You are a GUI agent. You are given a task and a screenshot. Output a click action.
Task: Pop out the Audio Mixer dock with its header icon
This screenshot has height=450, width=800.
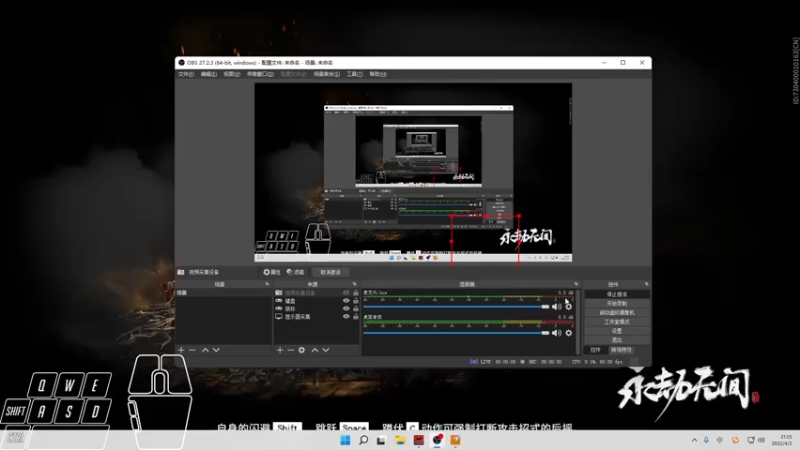coord(576,284)
